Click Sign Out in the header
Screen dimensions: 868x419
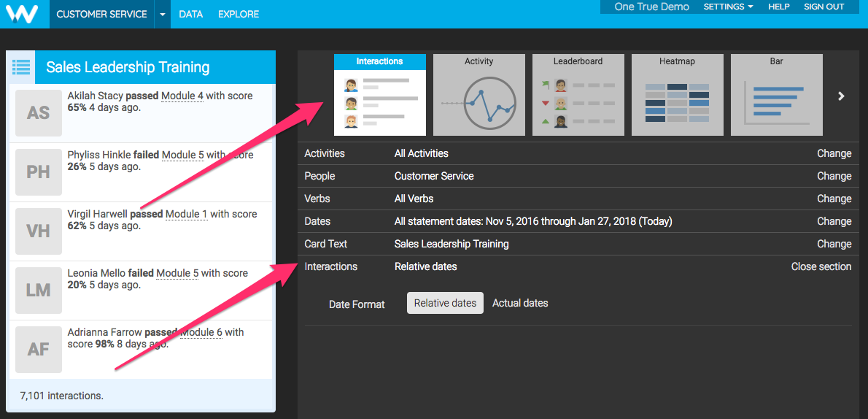tap(824, 7)
